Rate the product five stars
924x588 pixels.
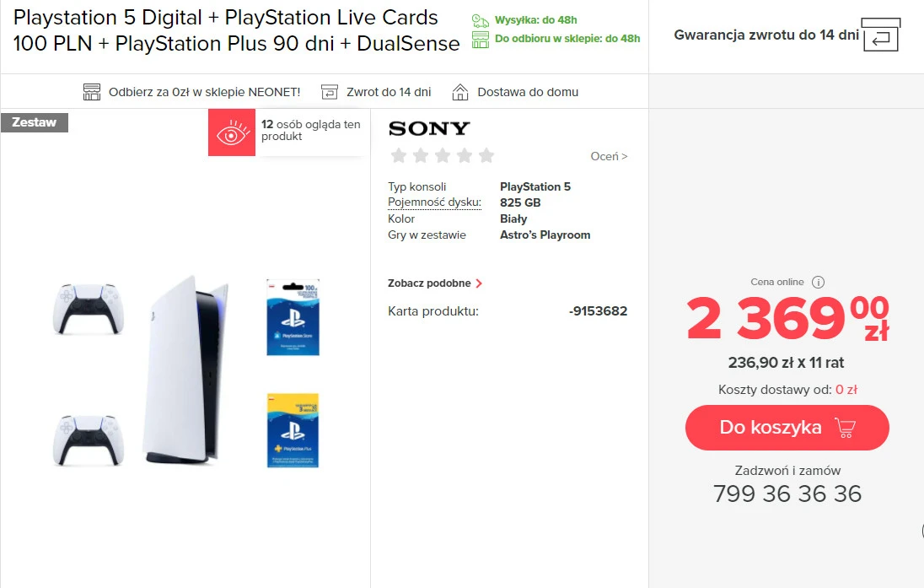pos(486,156)
